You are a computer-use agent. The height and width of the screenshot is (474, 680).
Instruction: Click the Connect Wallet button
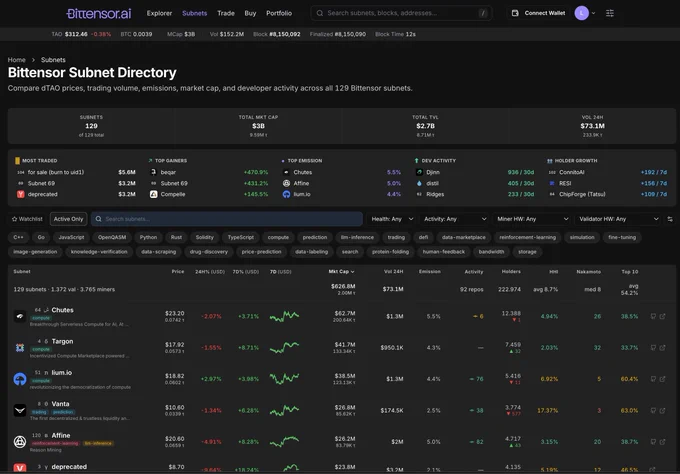538,13
